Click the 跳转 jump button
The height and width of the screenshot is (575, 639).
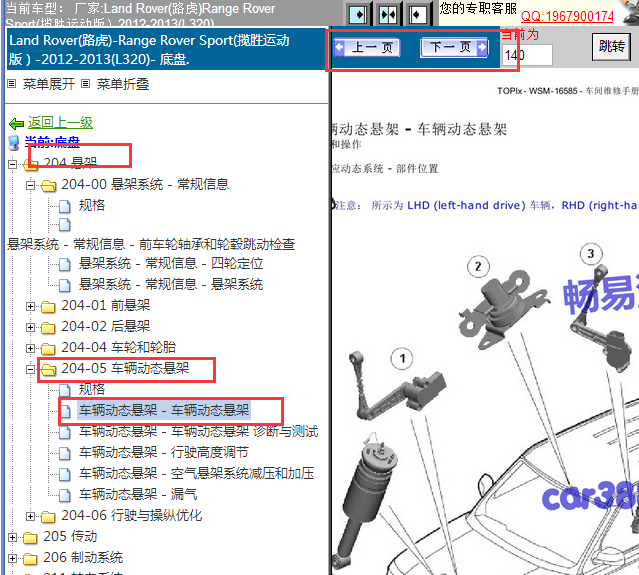click(611, 47)
